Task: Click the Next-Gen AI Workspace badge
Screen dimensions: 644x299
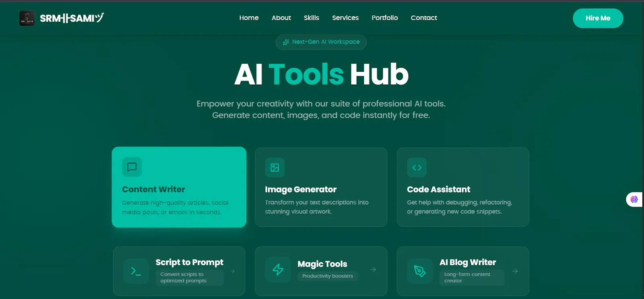Action: [x=321, y=42]
